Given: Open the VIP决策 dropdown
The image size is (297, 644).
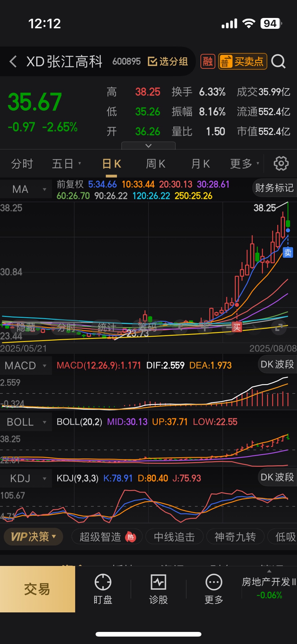Looking at the screenshot, I should click(x=33, y=537).
